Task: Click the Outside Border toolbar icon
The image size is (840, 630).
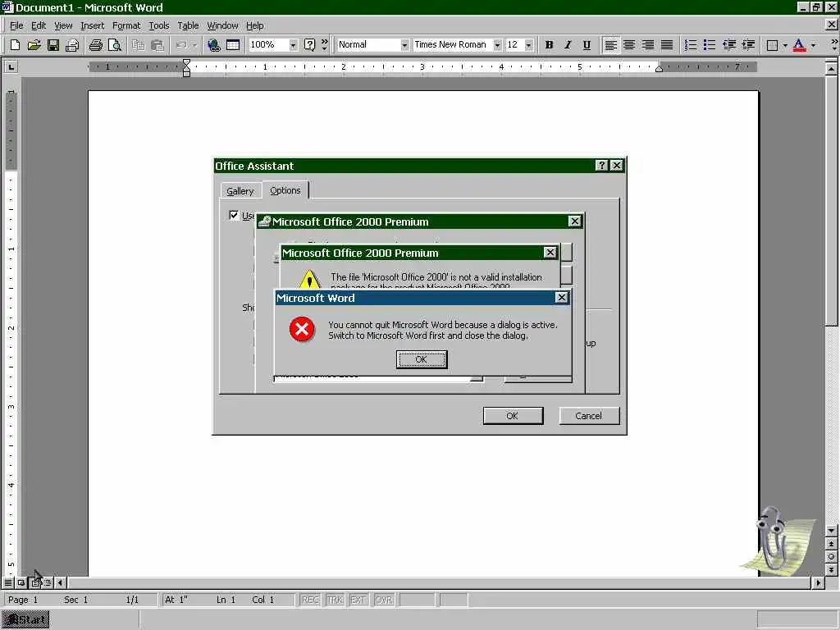Action: pos(772,45)
